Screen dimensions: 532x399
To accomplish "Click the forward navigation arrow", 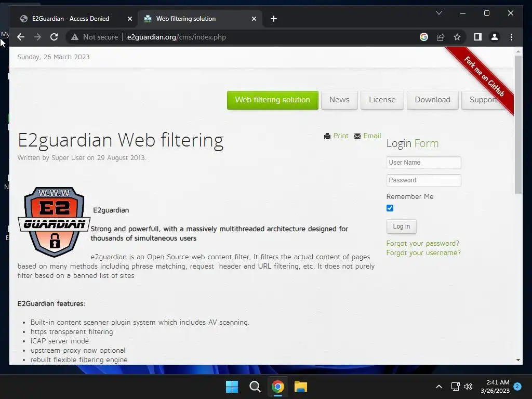I will pyautogui.click(x=37, y=37).
